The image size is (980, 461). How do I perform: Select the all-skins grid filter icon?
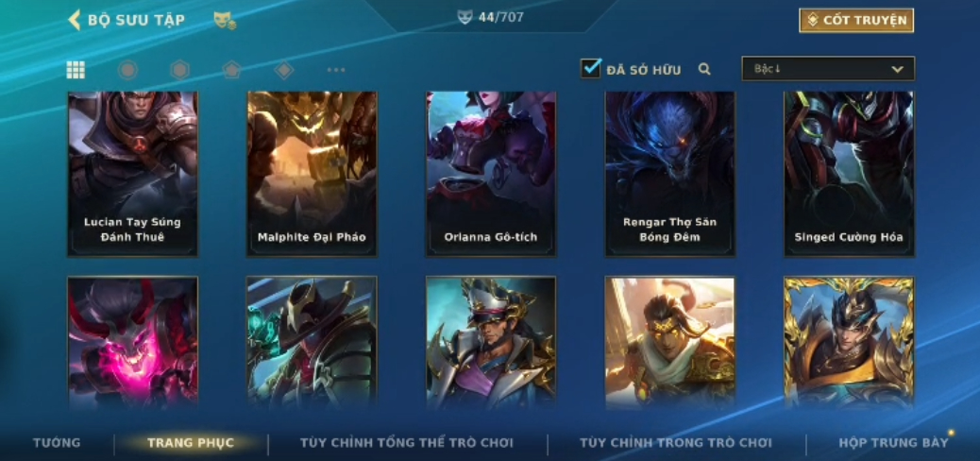click(x=76, y=69)
